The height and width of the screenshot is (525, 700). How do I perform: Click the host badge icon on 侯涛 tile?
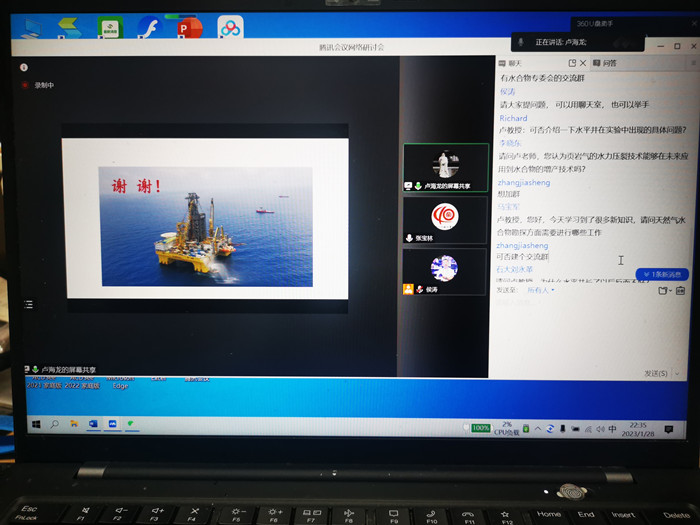tap(408, 289)
